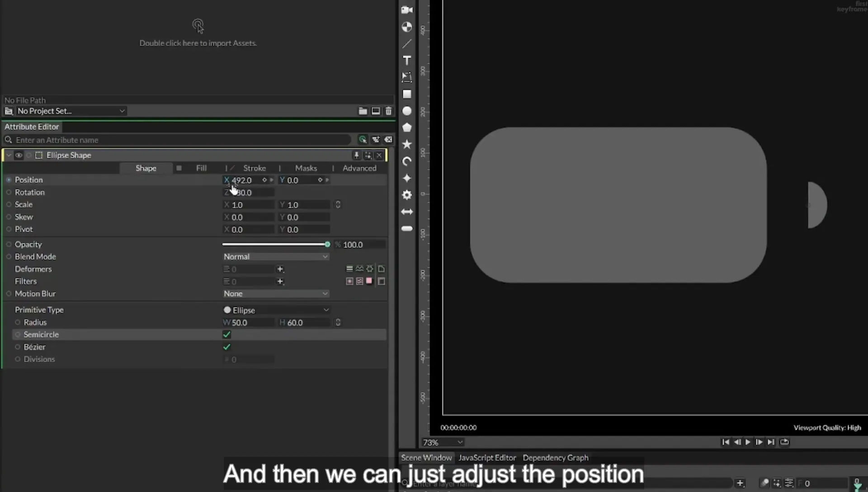Select the Polygon shape tool

click(407, 128)
